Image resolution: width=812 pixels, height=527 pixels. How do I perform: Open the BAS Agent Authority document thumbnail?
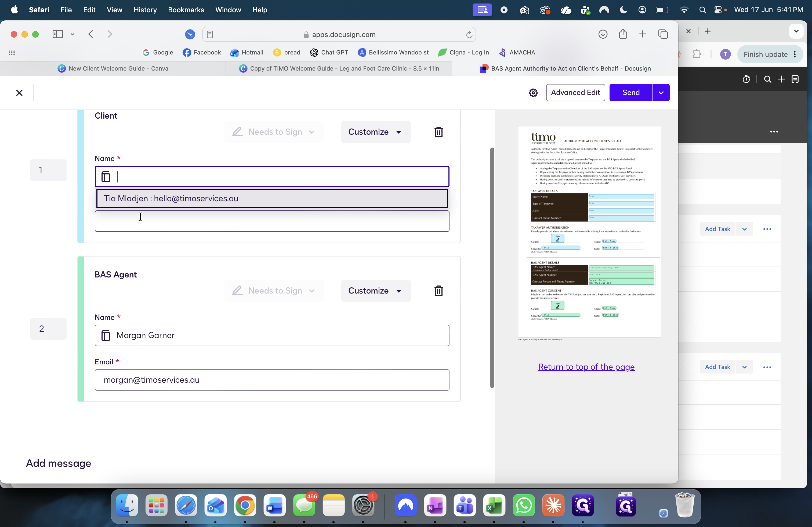click(589, 232)
